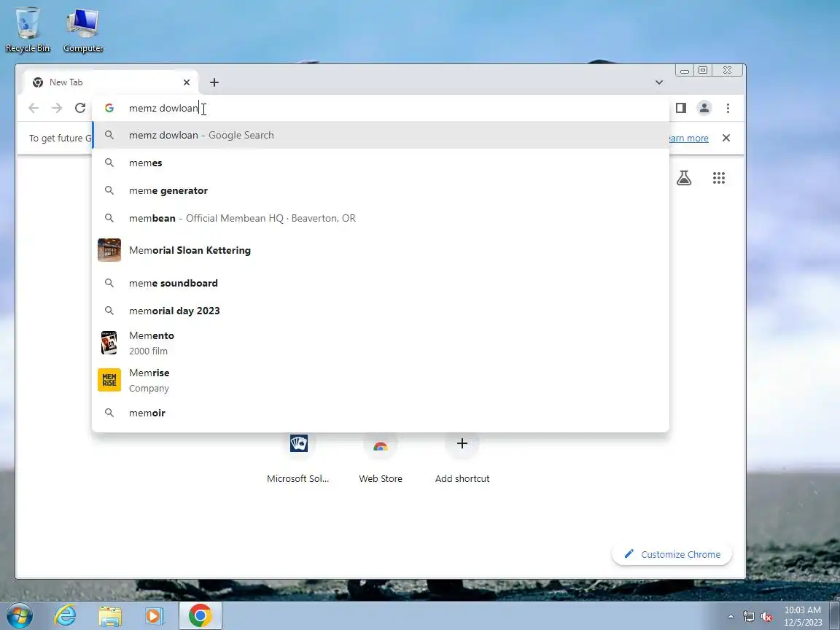Click the Memorial Sloan Kettering thumbnail

tap(109, 250)
